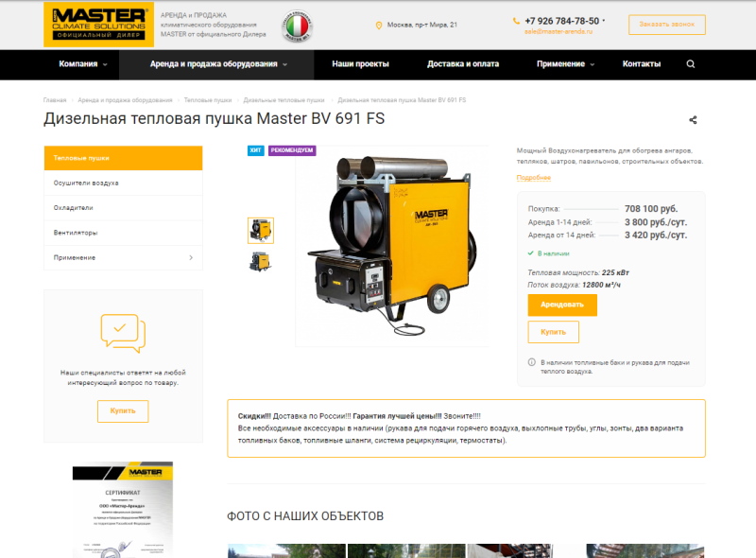756x558 pixels.
Task: Follow the Подробнее link
Action: pyautogui.click(x=533, y=177)
